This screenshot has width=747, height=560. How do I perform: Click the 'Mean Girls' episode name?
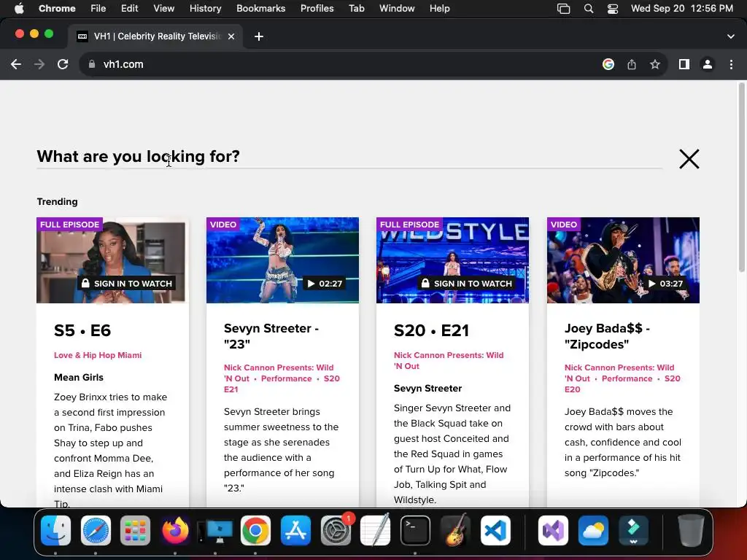(79, 377)
